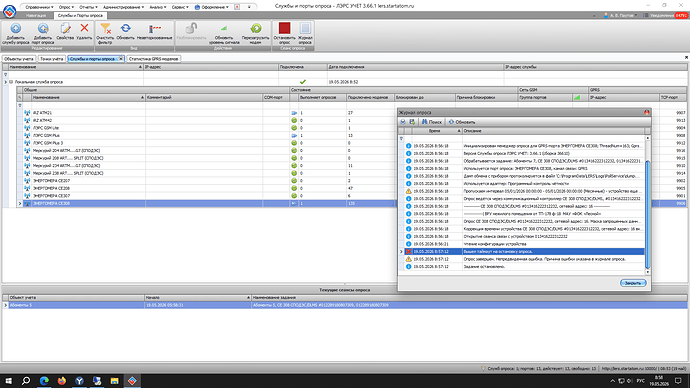The height and width of the screenshot is (388, 690).
Task: Open the Анализ menu
Action: point(158,7)
